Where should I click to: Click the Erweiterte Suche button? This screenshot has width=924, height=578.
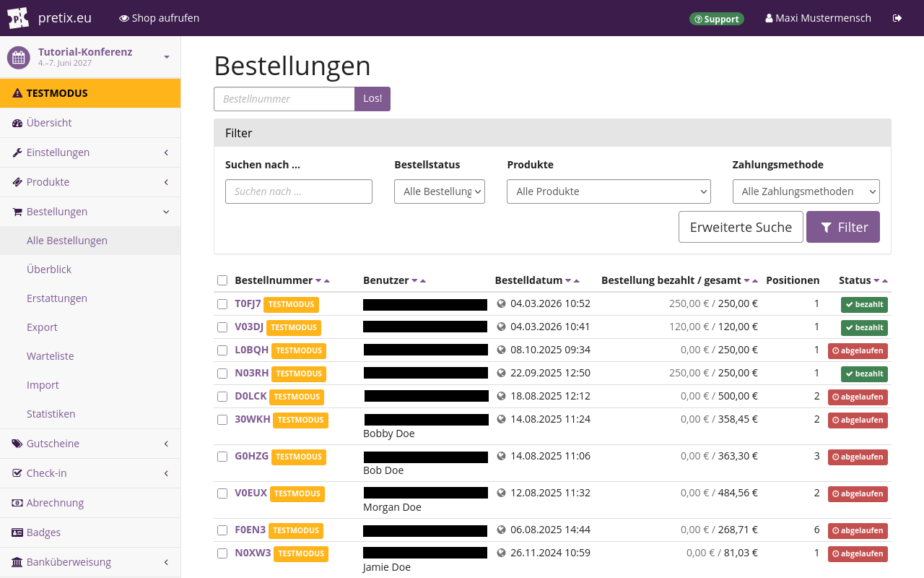pos(741,227)
